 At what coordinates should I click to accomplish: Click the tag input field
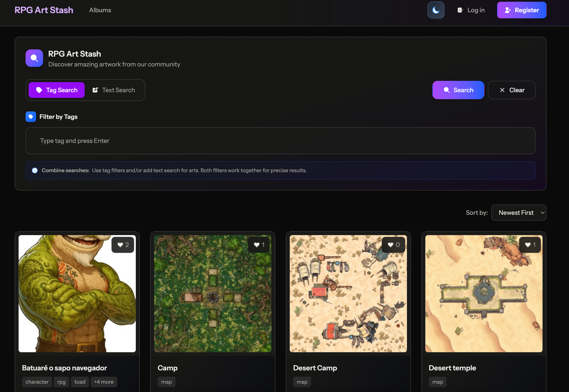click(280, 141)
